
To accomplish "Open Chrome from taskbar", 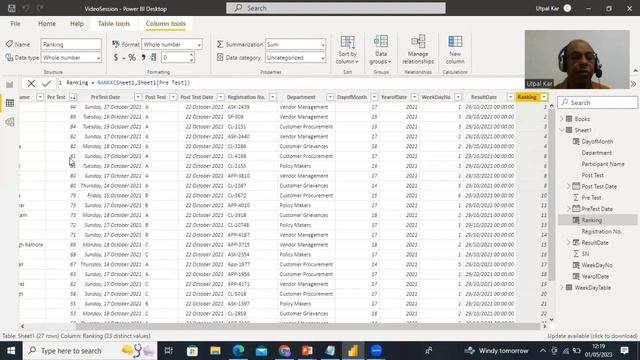I will click(284, 351).
